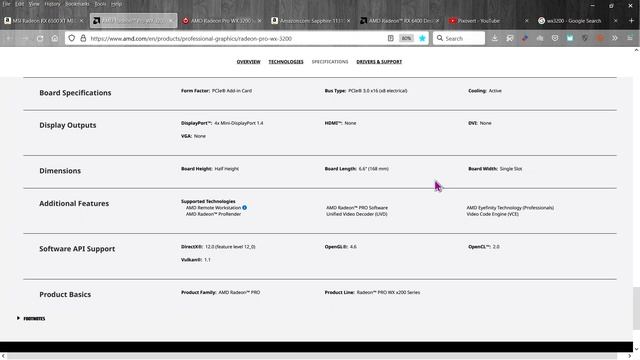Click 'Radeon PRO WX x200 Series' product line
Image resolution: width=640 pixels, height=360 pixels.
coord(388,292)
